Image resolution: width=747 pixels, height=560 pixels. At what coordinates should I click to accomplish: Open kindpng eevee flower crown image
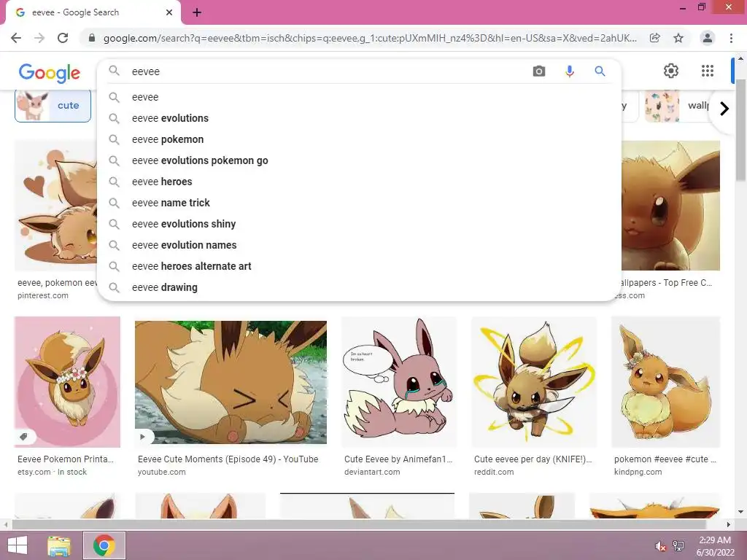(x=665, y=382)
